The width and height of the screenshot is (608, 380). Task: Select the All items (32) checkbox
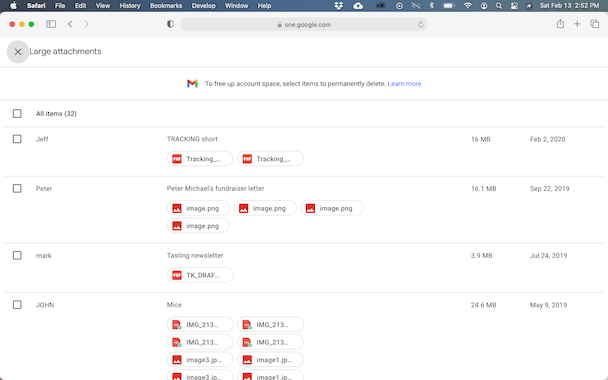pyautogui.click(x=17, y=114)
